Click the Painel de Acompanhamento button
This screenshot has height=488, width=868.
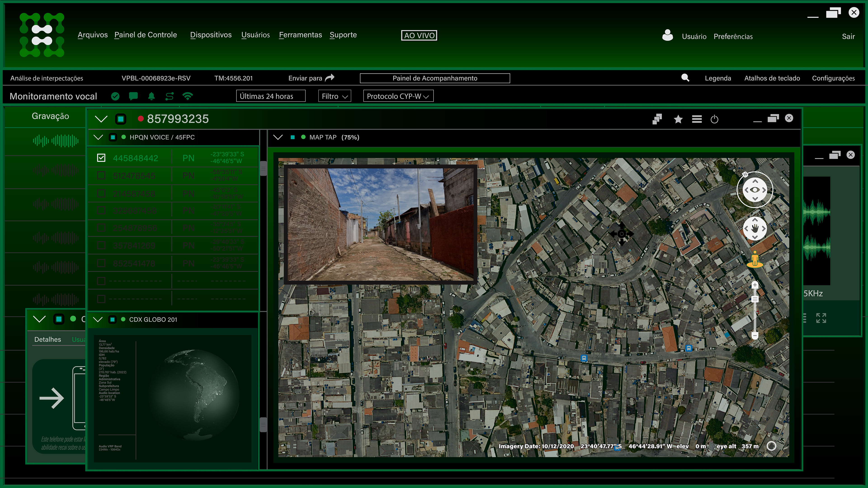[x=435, y=78]
